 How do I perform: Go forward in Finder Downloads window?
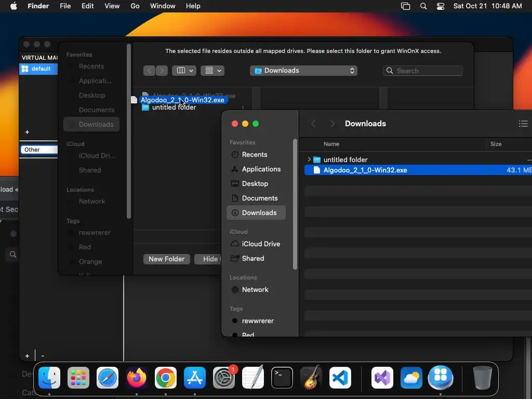pos(332,124)
